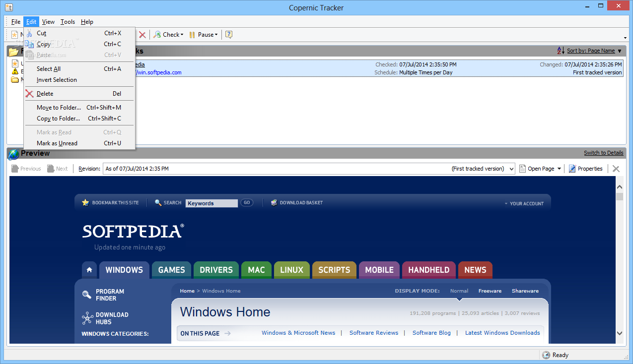633x364 pixels.
Task: Open the File menu
Action: click(16, 22)
